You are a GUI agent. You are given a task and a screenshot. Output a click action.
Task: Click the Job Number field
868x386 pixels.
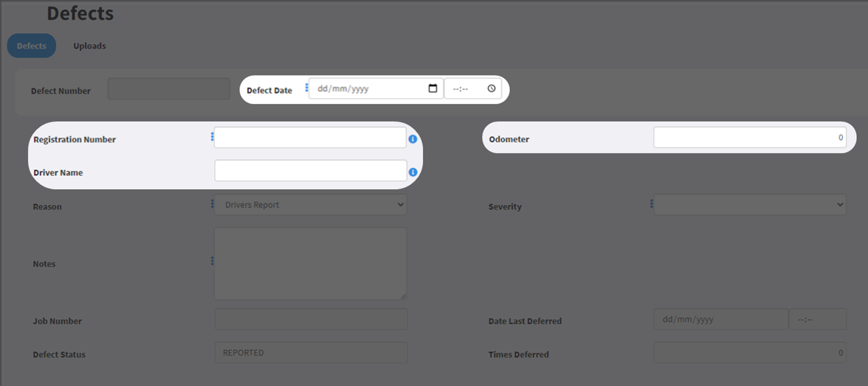[x=311, y=319]
